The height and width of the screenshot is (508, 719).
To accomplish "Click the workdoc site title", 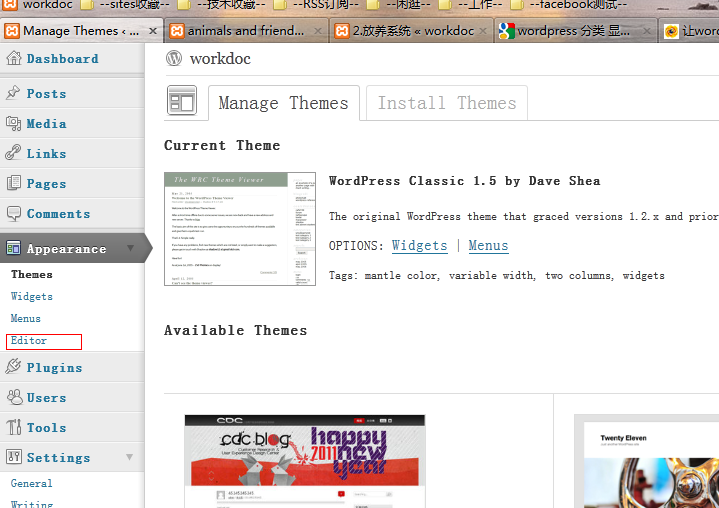I will [x=220, y=59].
